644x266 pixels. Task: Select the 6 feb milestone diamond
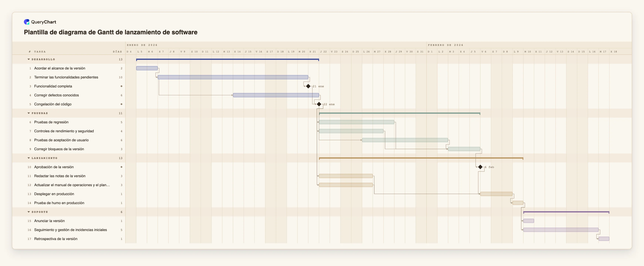tap(480, 167)
